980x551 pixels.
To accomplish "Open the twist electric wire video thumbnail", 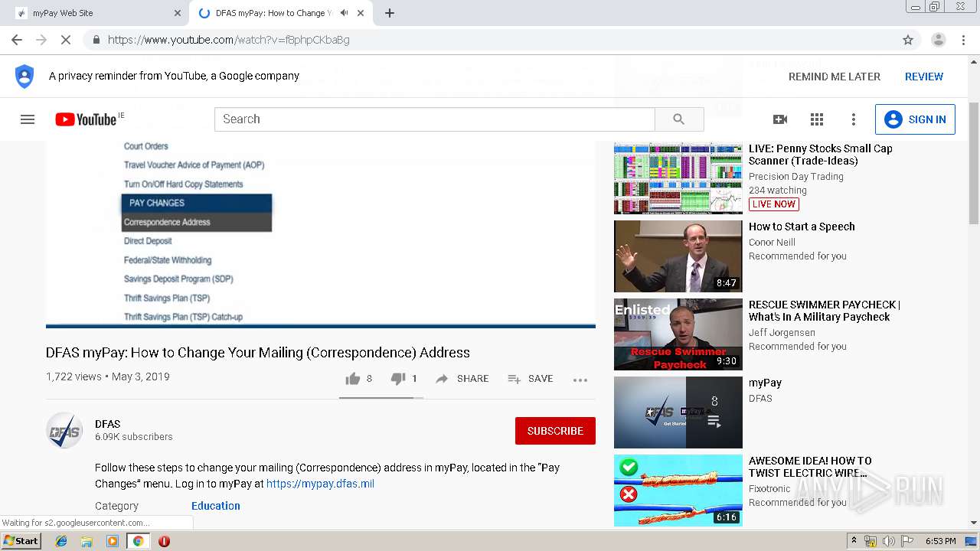I will pyautogui.click(x=678, y=491).
